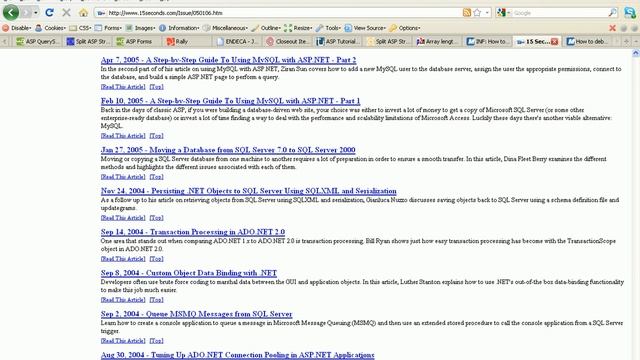Open the Information toolbar menu
Screen dimensions: 640x360
click(179, 28)
